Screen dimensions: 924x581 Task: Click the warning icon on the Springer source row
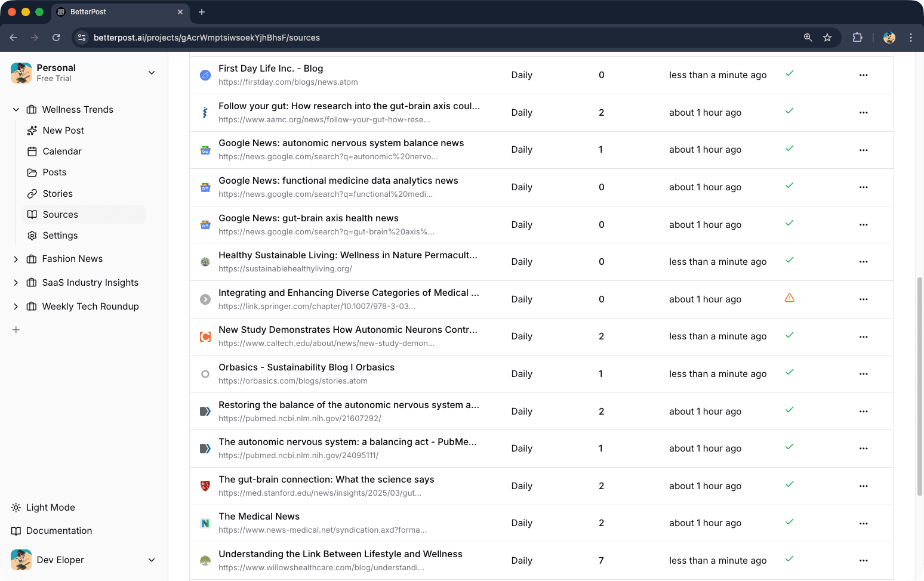coord(789,297)
